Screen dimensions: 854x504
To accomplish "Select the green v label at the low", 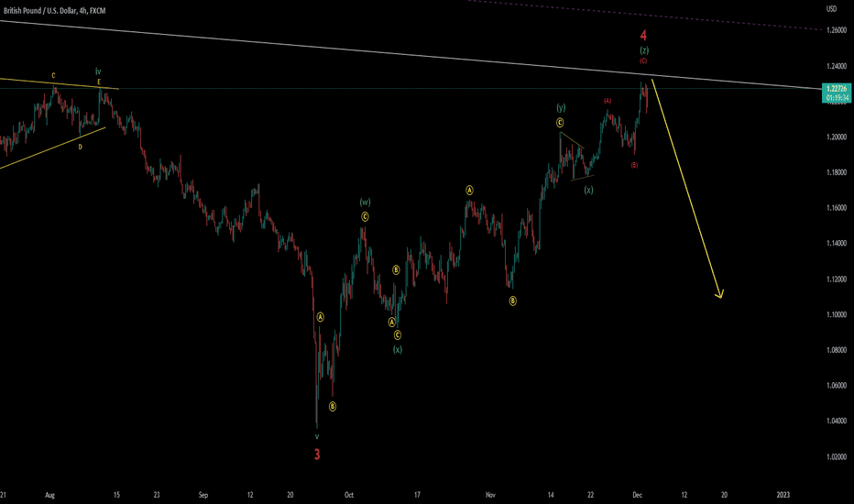I will pos(317,437).
